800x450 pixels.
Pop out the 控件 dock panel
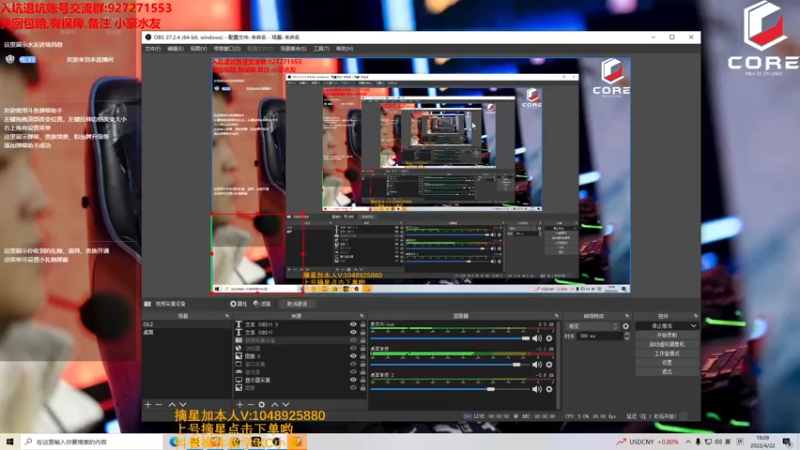click(x=695, y=316)
